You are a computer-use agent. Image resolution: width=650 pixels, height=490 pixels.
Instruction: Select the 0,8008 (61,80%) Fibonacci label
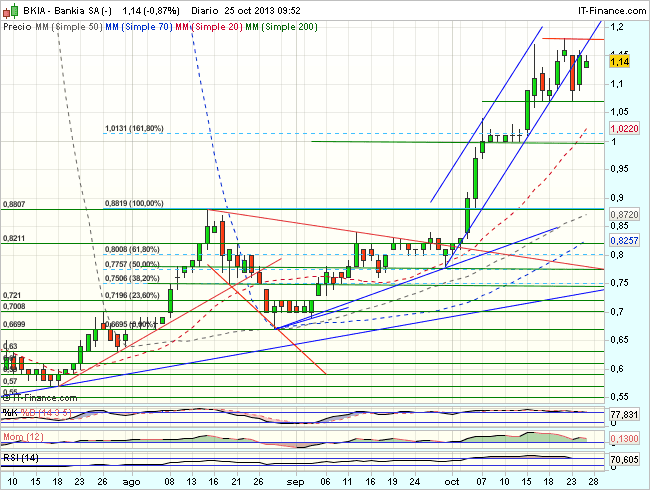click(132, 250)
